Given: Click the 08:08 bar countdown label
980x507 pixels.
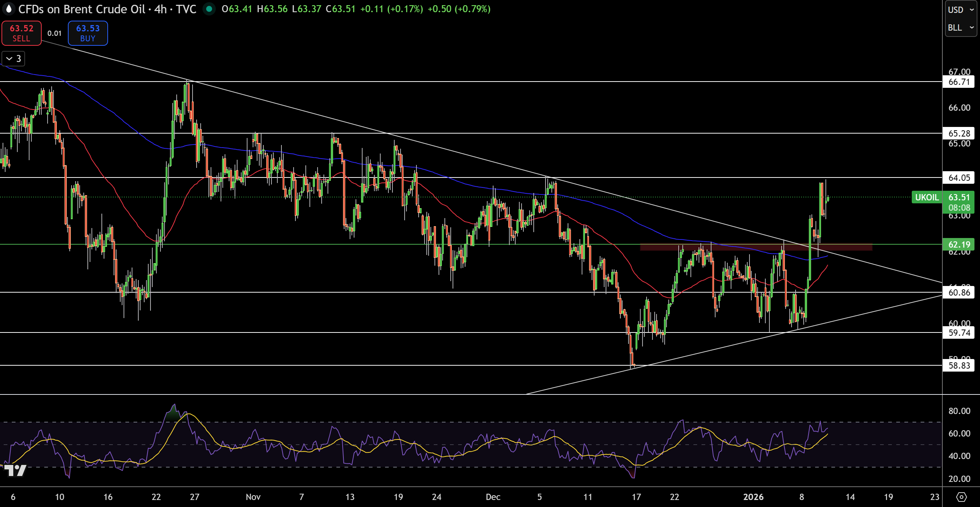Looking at the screenshot, I should point(959,207).
